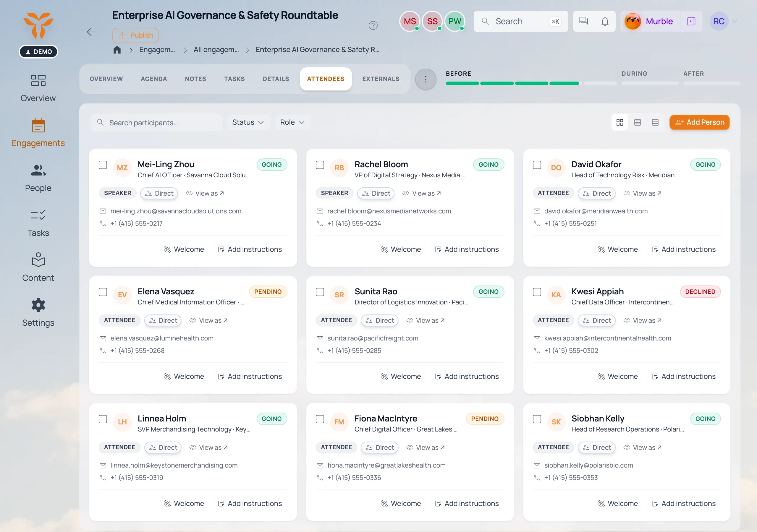
Task: Open the People sidebar section
Action: point(38,178)
